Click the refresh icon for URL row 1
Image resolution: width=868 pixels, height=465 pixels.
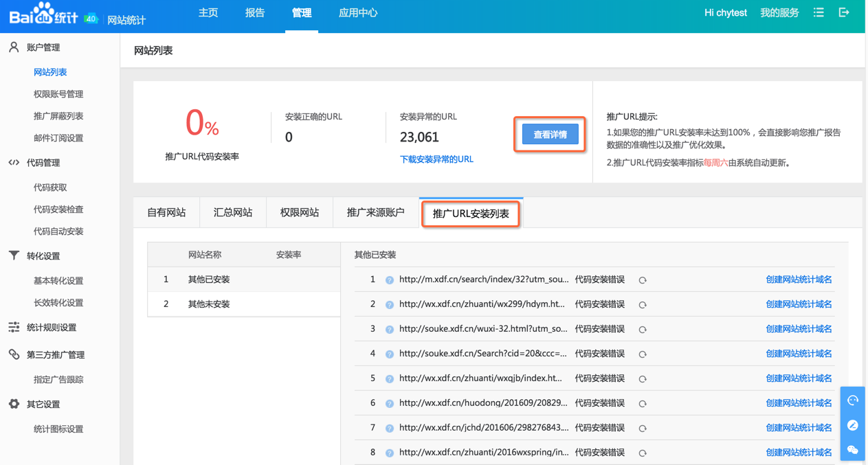(x=643, y=280)
